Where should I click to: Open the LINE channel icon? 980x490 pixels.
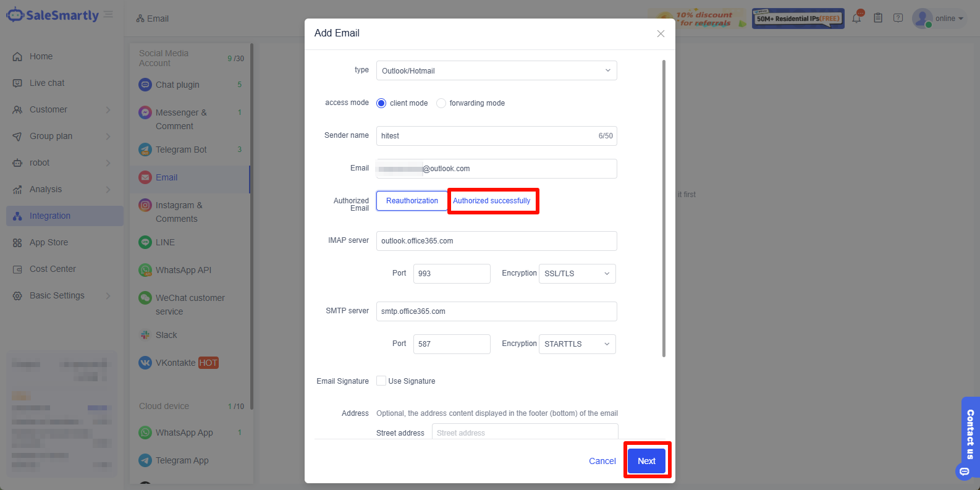(145, 242)
